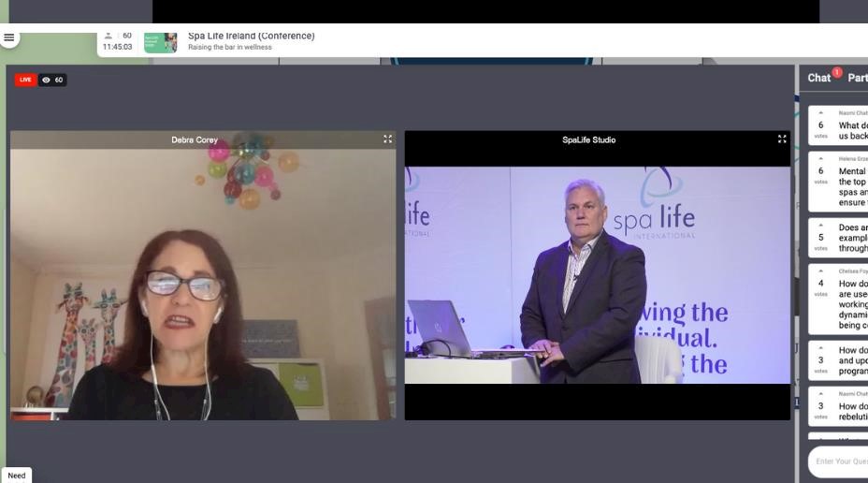Click the Chat notification badge
The height and width of the screenshot is (483, 868).
tap(837, 73)
